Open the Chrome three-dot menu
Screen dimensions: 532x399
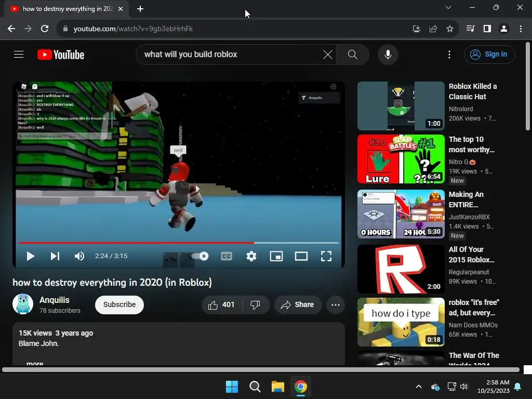pyautogui.click(x=521, y=29)
